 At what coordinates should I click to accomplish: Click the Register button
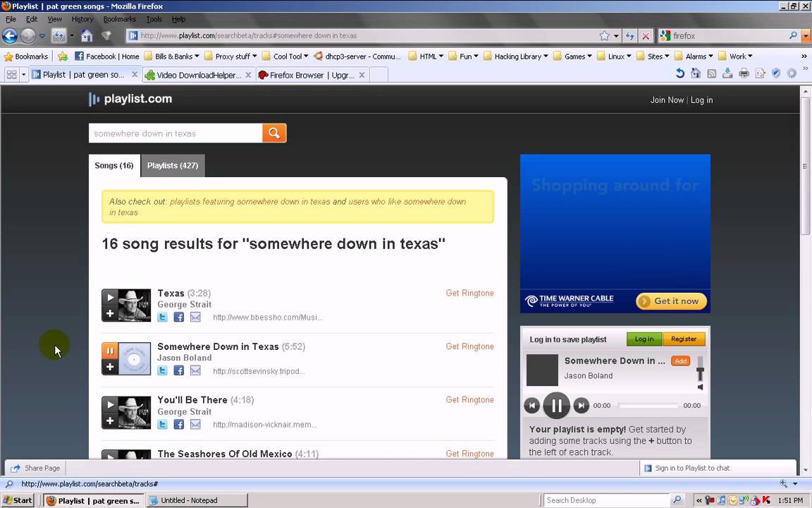click(684, 339)
